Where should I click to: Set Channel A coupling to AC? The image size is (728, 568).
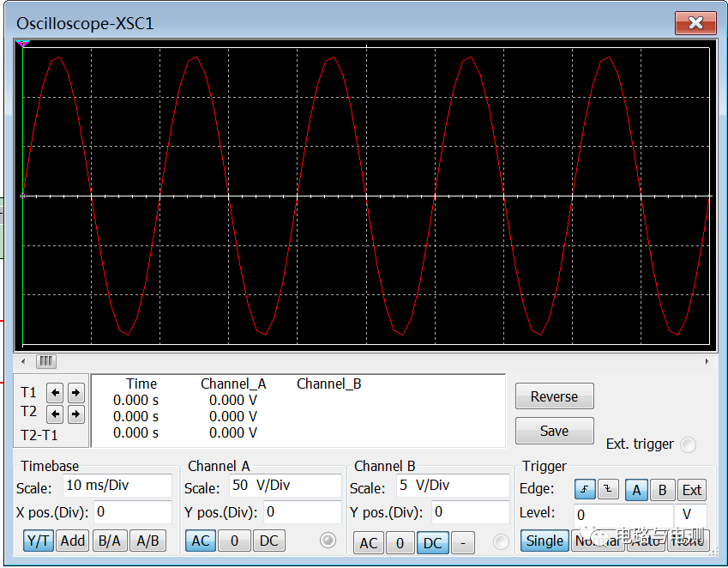tap(201, 541)
